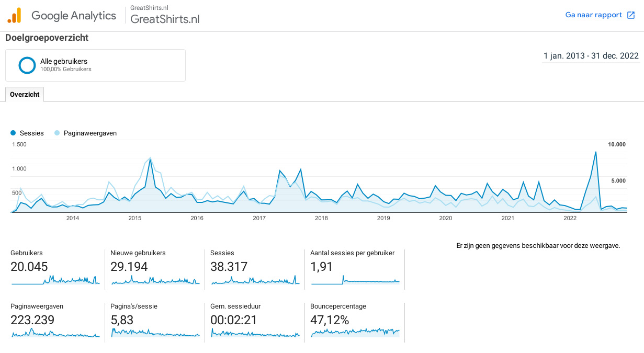Click the Pagina's/sessie sparkline chart
Image resolution: width=644 pixels, height=353 pixels.
coord(155,333)
